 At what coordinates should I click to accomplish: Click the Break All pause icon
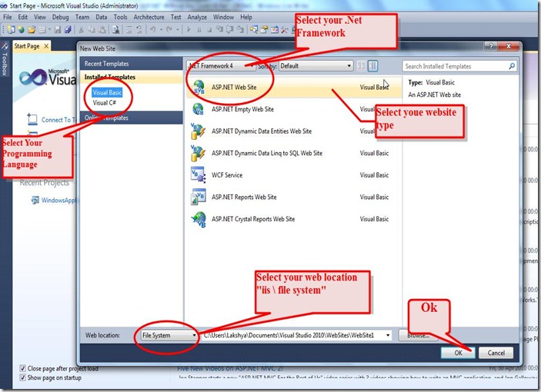(x=199, y=30)
